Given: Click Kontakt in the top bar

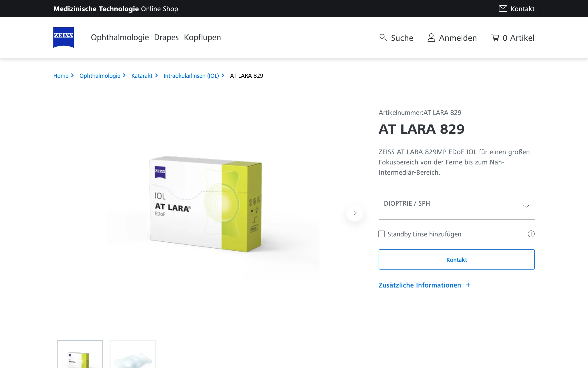Looking at the screenshot, I should pyautogui.click(x=517, y=9).
